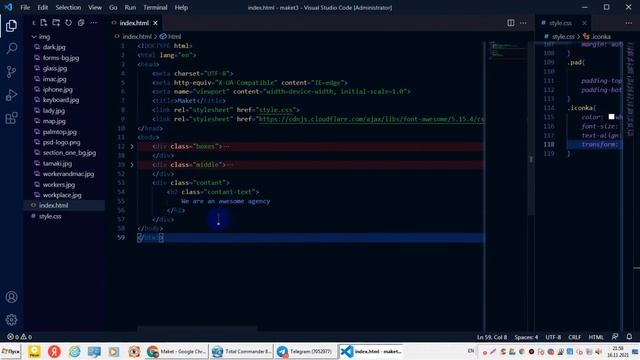Viewport: 640px width, 360px height.
Task: Follow the cloudflare font-awesome link
Action: click(371, 119)
